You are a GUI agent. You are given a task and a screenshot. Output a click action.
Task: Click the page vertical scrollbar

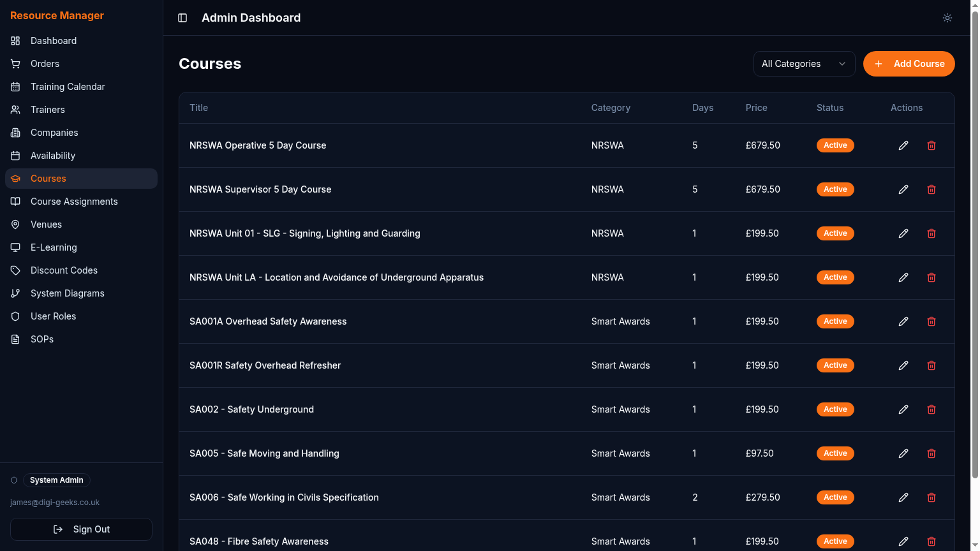[x=975, y=246]
